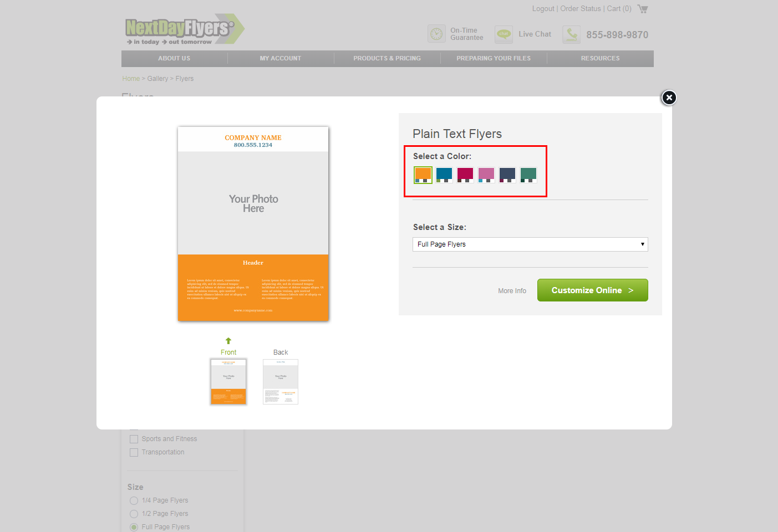Open the More Info link
Screen dimensions: 778x532
tap(512, 291)
